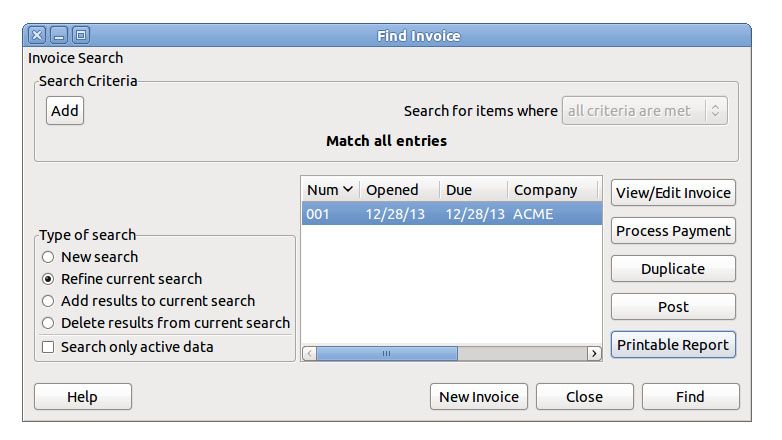
Task: Click the Find button
Action: coord(690,397)
